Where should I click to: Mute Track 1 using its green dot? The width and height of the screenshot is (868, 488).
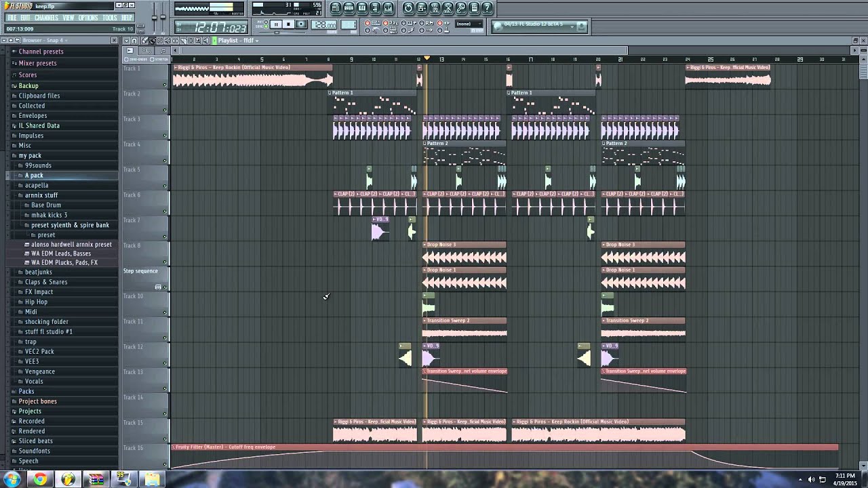tap(165, 85)
